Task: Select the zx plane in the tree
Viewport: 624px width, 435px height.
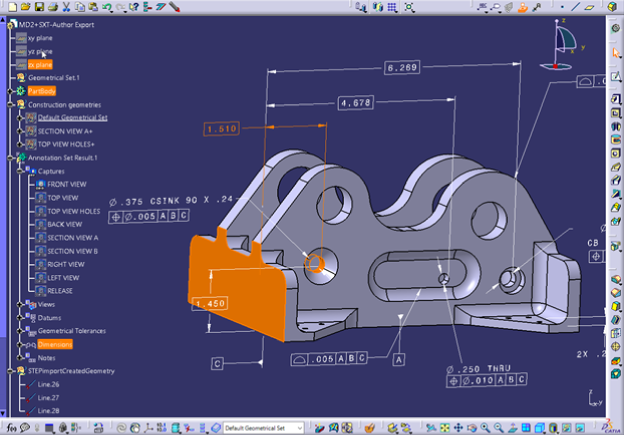Action: (x=40, y=64)
